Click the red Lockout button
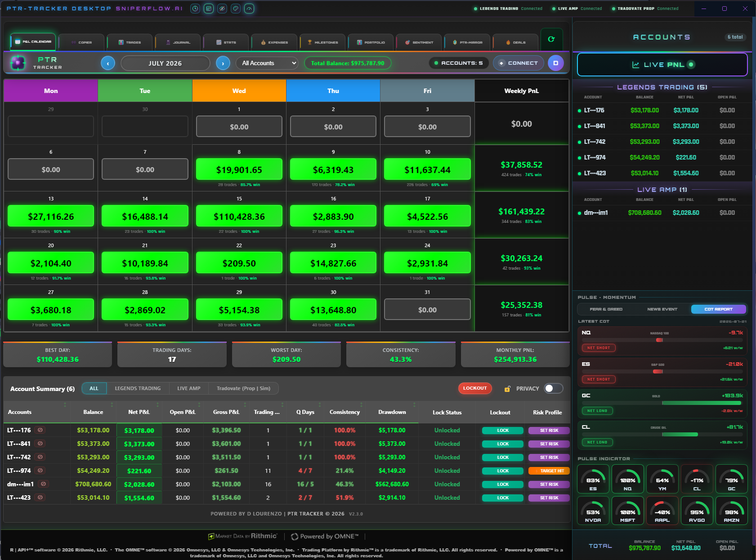This screenshot has height=560, width=756. coord(475,388)
